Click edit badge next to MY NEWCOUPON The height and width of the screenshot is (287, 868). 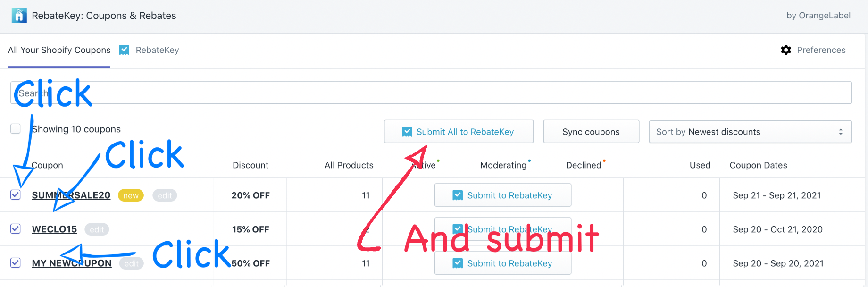[132, 263]
